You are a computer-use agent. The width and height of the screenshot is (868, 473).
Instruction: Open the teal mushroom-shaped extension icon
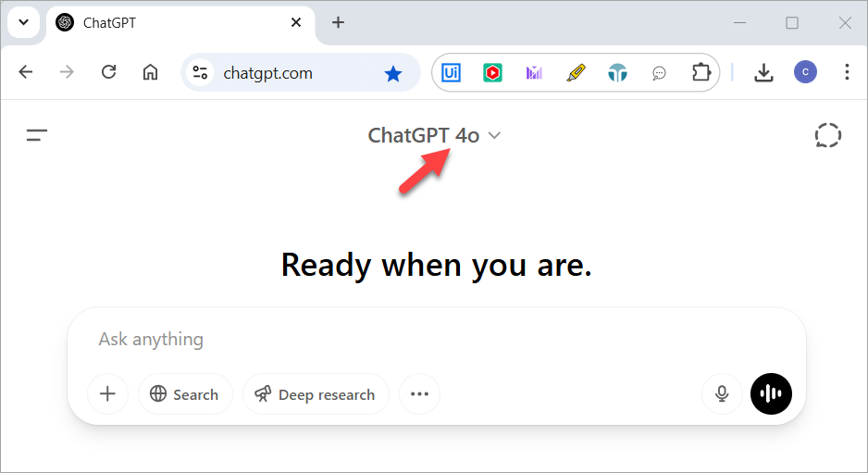click(617, 72)
